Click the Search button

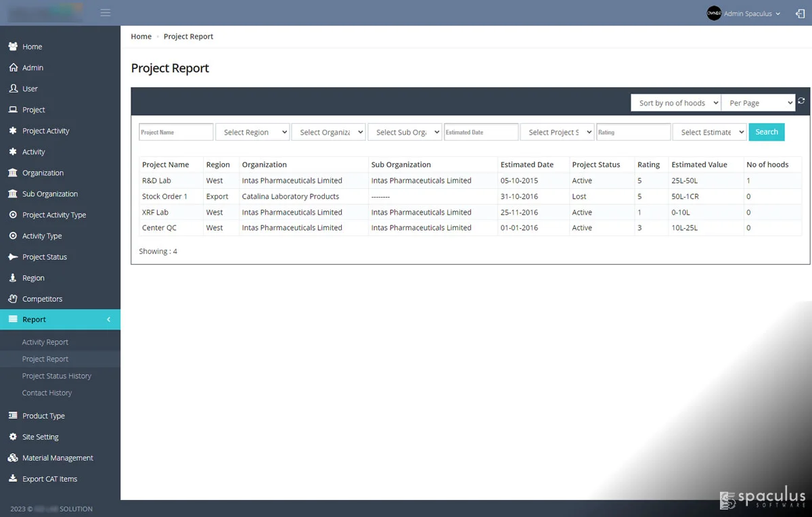(x=767, y=132)
